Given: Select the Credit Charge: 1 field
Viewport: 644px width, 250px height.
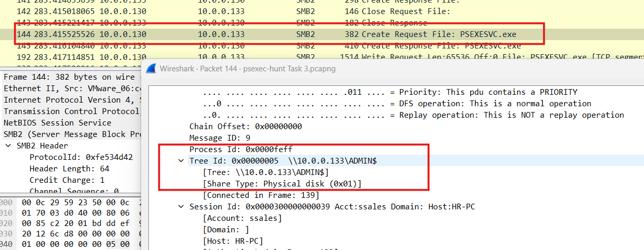Looking at the screenshot, I should pyautogui.click(x=67, y=180).
